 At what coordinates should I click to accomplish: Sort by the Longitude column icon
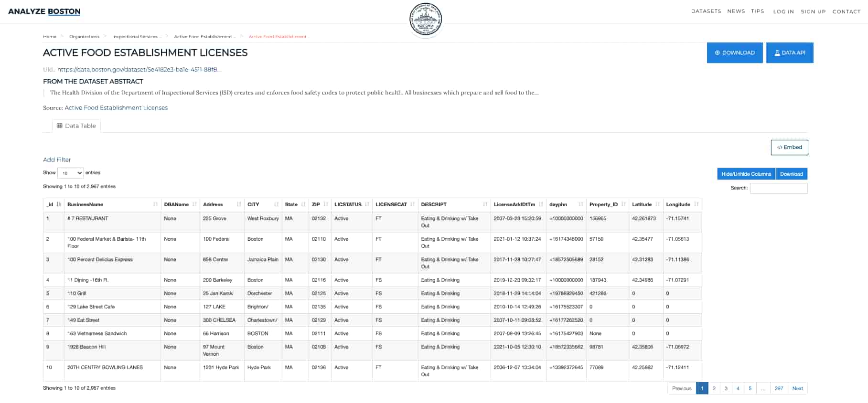(x=696, y=204)
